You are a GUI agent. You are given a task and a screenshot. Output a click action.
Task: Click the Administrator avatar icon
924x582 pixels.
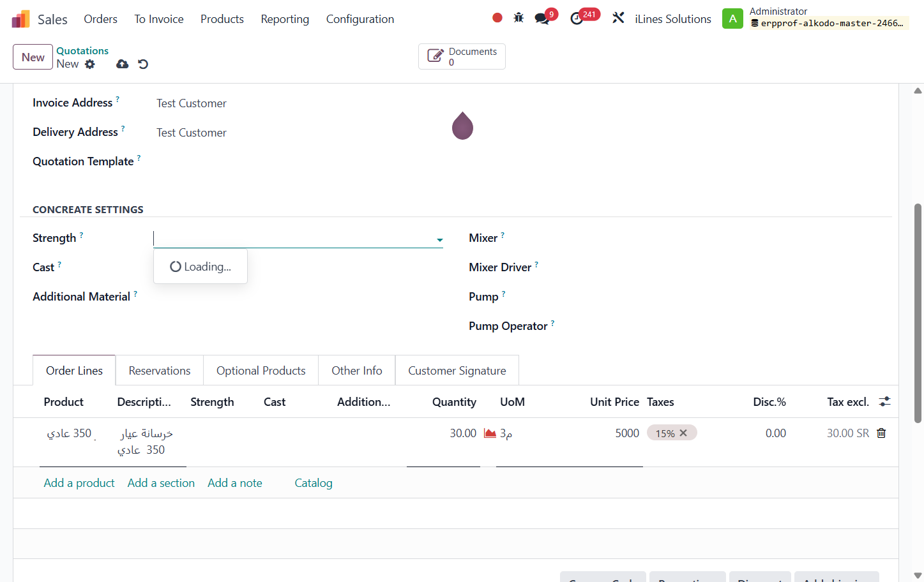[x=732, y=19]
